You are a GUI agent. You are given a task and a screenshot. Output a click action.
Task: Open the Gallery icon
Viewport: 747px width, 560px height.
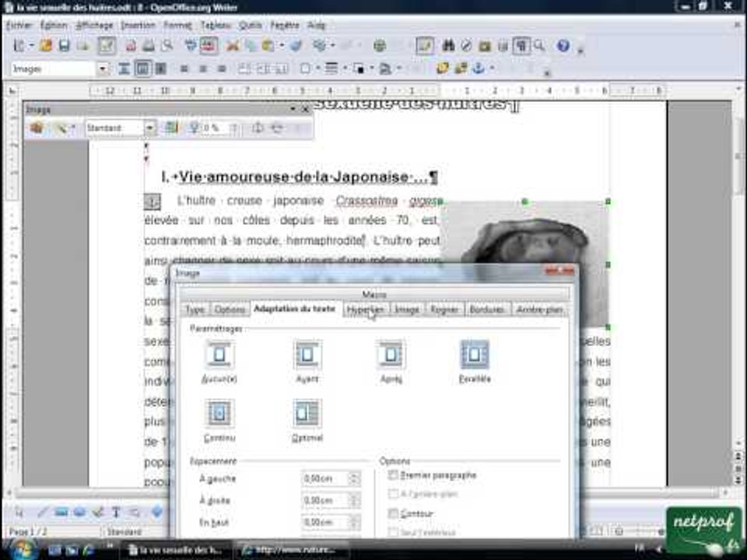point(485,46)
